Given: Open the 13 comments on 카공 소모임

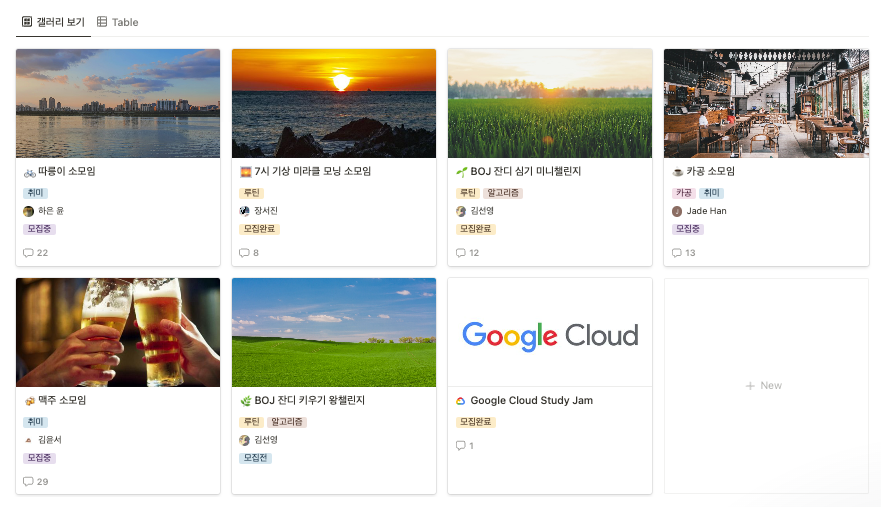Looking at the screenshot, I should point(684,253).
